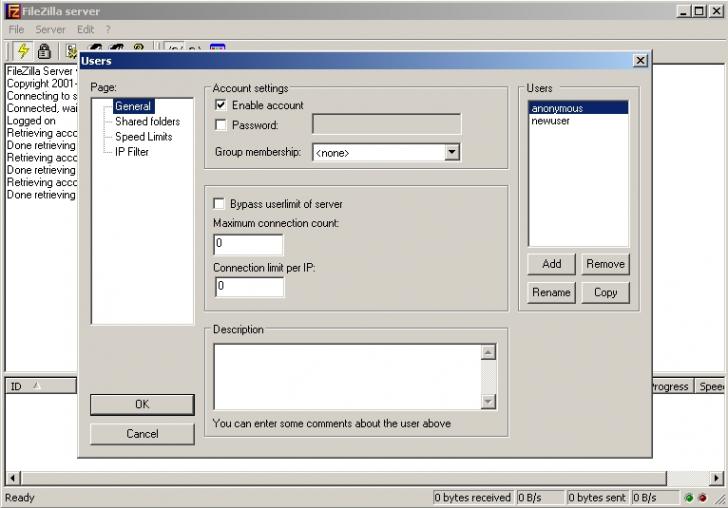Screen dimensions: 728x508
Task: Click the padlock lock-server toolbar icon
Action: (44, 50)
